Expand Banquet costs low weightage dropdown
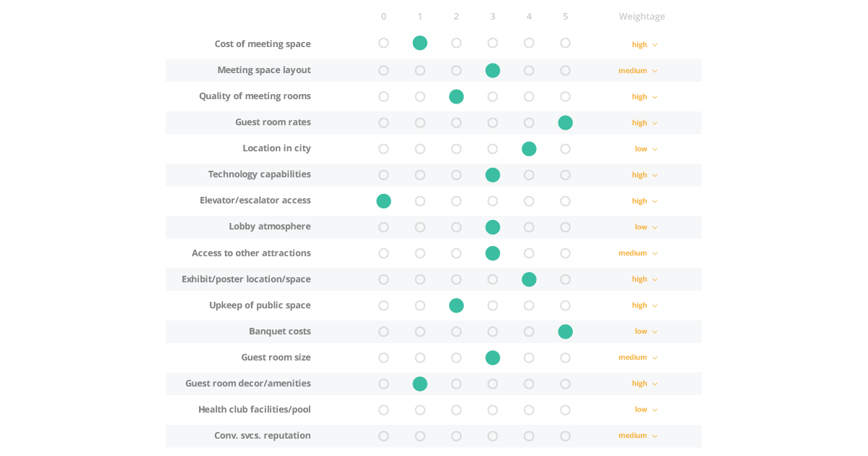868x456 pixels. (644, 331)
